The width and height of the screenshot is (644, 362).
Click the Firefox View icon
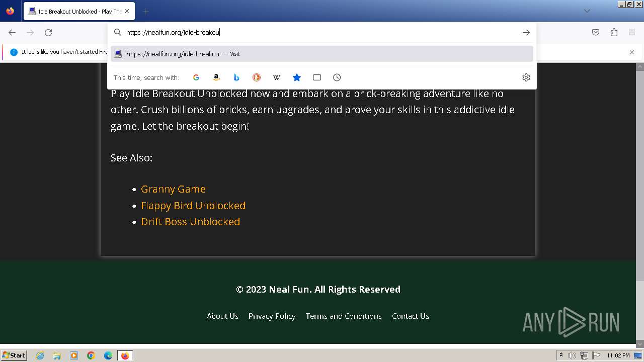(x=10, y=11)
